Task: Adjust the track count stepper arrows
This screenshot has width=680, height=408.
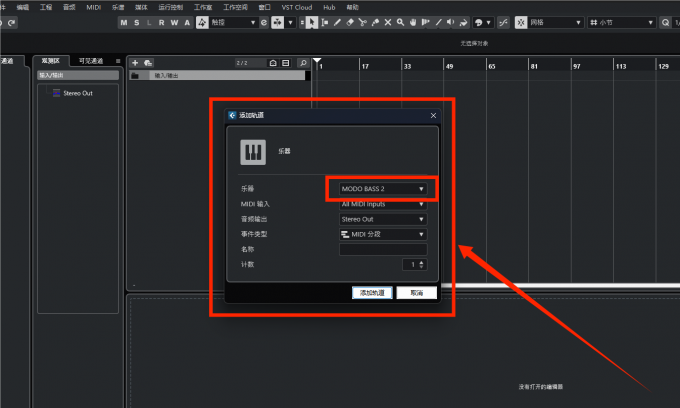Action: pos(422,264)
